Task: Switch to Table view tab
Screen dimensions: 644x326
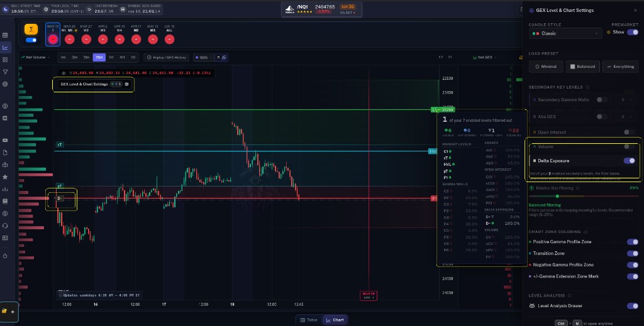Action: 308,320
